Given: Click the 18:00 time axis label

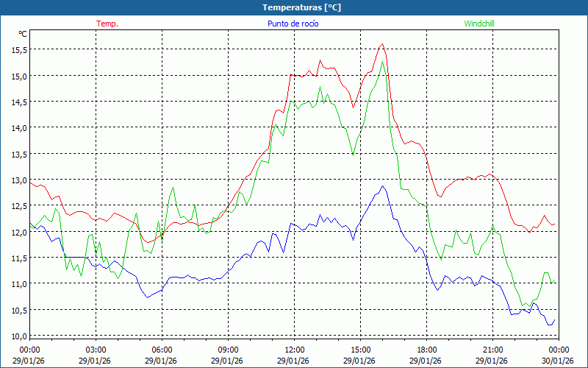Looking at the screenshot, I should [426, 350].
